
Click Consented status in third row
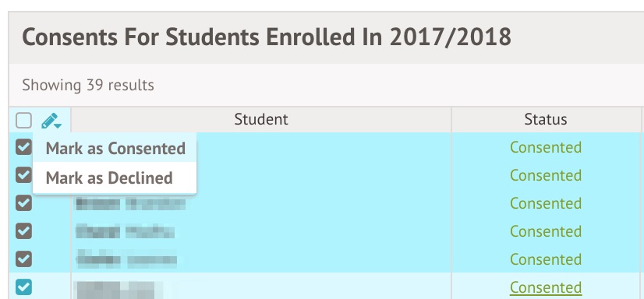(546, 203)
